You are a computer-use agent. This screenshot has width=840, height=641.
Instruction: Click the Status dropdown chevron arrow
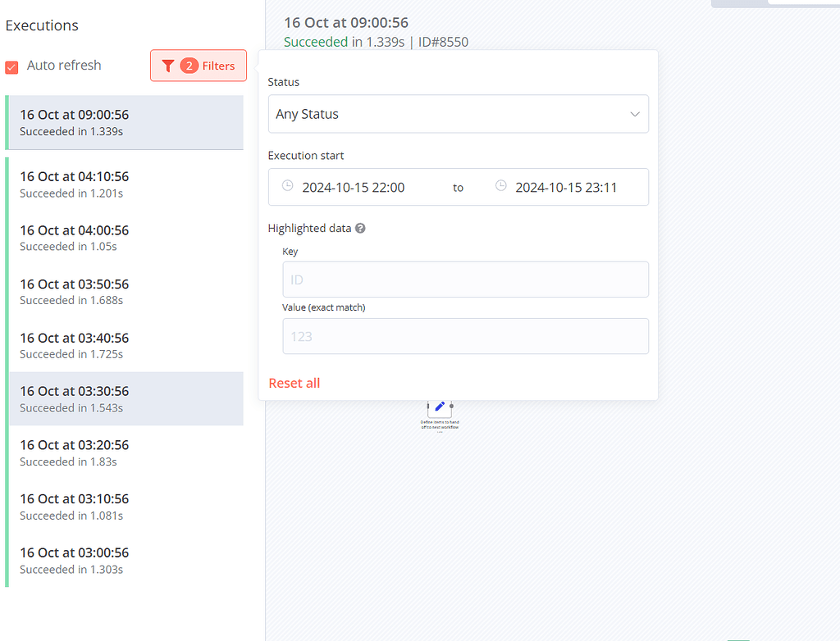(634, 114)
